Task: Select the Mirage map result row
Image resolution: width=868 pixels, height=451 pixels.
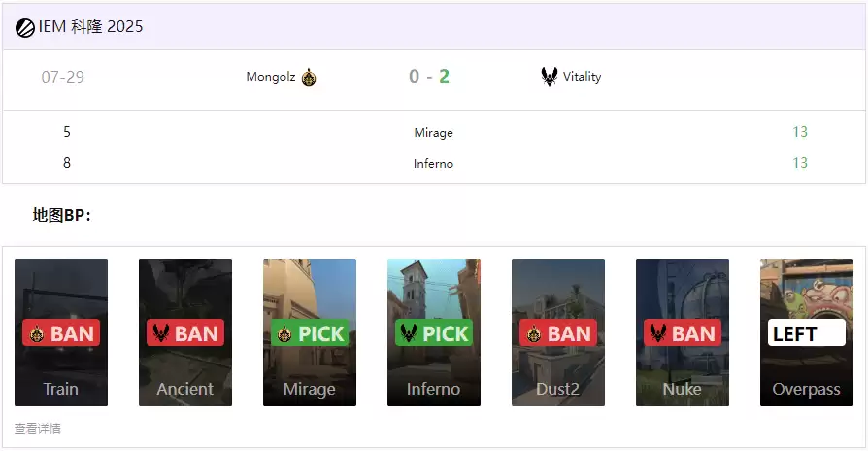Action: [x=434, y=132]
